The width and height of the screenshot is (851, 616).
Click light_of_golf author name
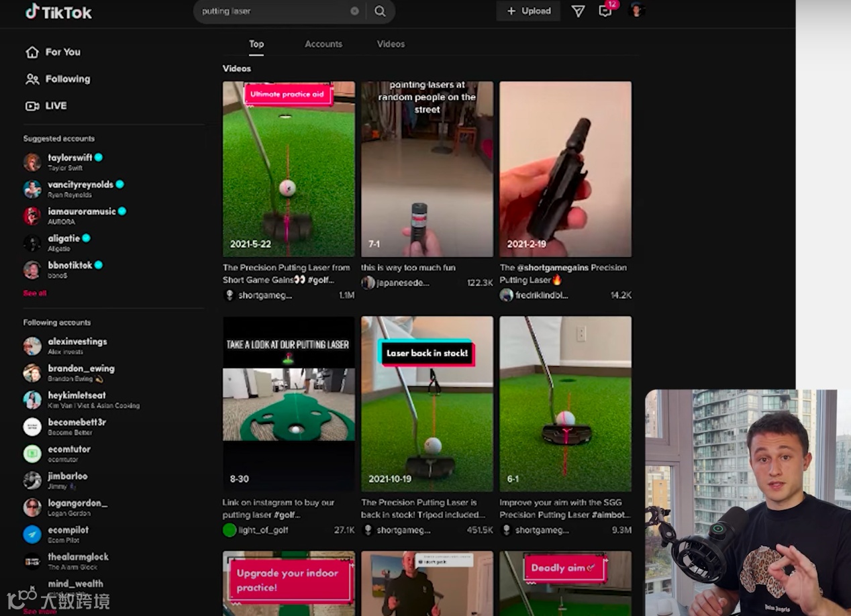point(264,530)
